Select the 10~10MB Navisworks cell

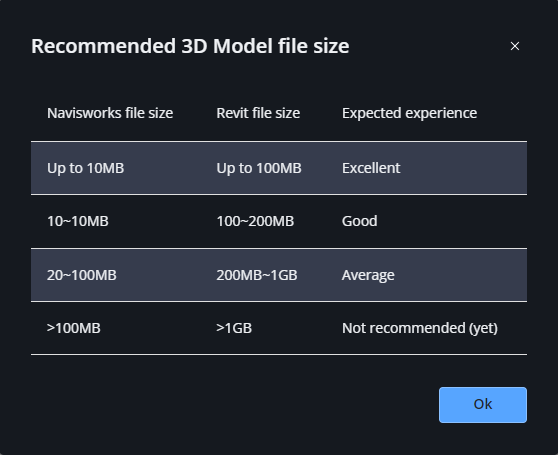pyautogui.click(x=78, y=221)
